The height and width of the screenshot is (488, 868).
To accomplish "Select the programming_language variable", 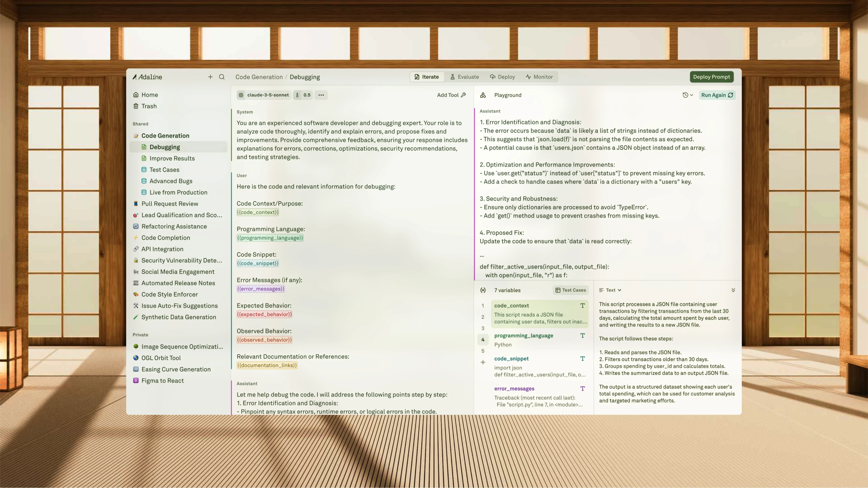I will 540,340.
